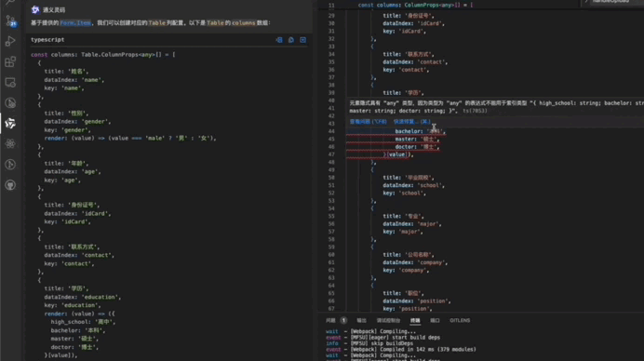Switch to the Output tab
The width and height of the screenshot is (644, 361).
(x=361, y=320)
